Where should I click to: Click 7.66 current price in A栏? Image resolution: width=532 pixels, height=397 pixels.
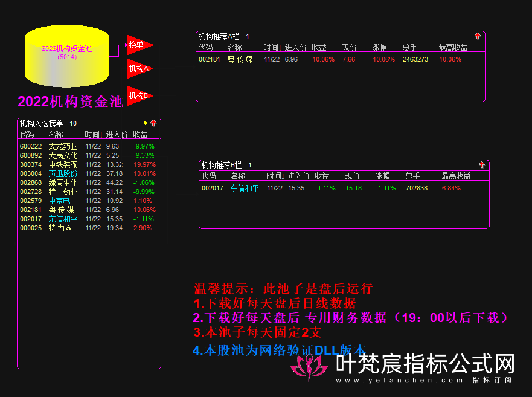point(349,59)
